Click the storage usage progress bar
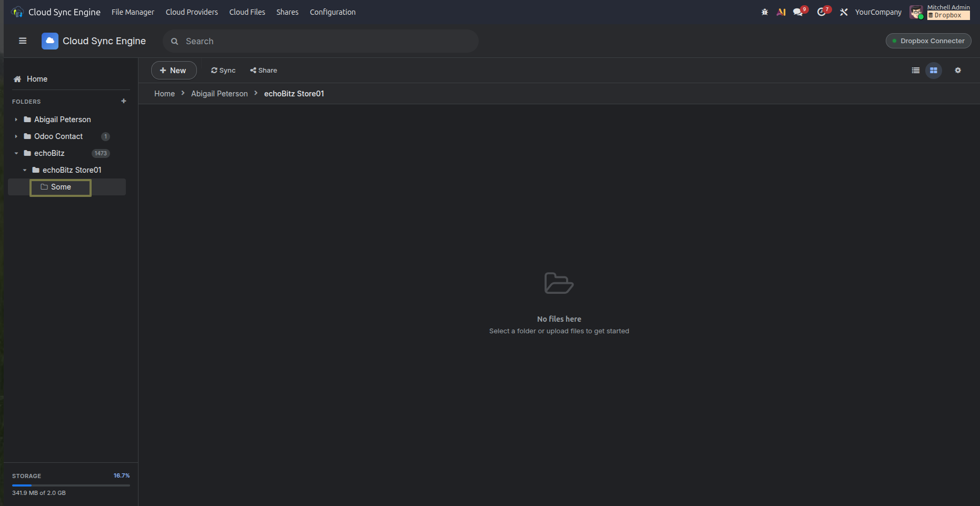Image resolution: width=980 pixels, height=506 pixels. click(x=71, y=485)
